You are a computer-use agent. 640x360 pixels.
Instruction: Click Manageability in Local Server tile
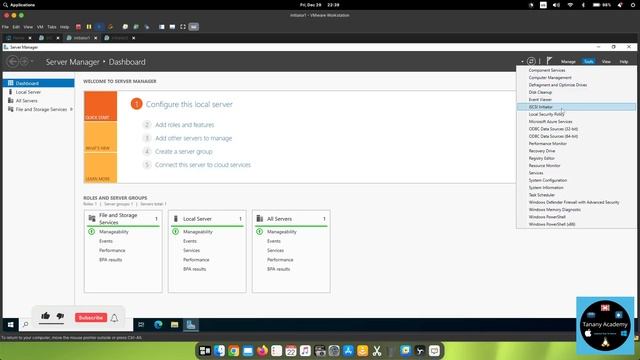coord(198,232)
